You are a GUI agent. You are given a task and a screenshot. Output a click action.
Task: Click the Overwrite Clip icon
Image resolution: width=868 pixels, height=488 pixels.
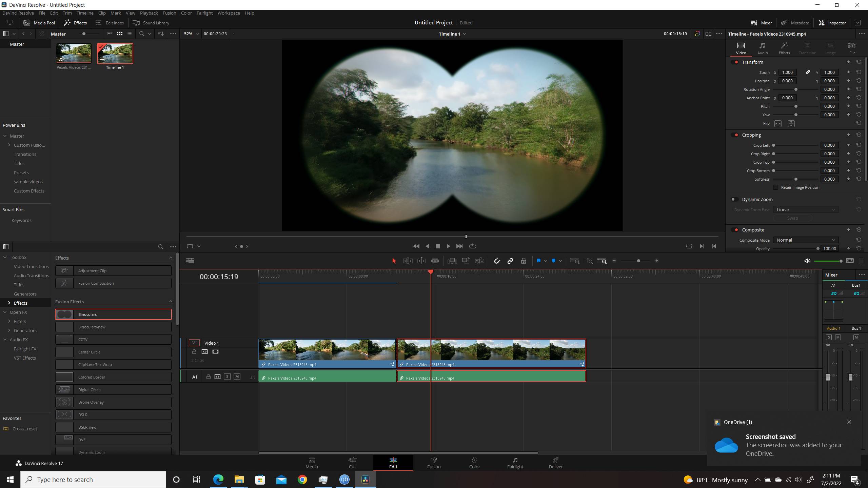pyautogui.click(x=466, y=261)
